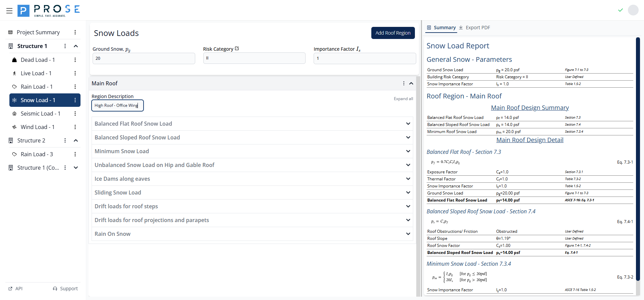Collapse the Structure 2 tree node
Screen dimensions: 644x300
pyautogui.click(x=76, y=140)
